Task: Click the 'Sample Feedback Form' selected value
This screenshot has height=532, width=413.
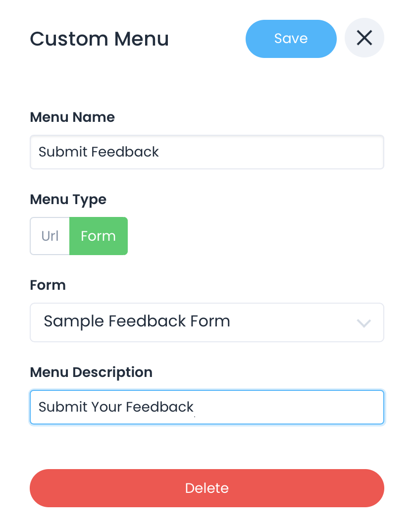Action: coord(137,321)
